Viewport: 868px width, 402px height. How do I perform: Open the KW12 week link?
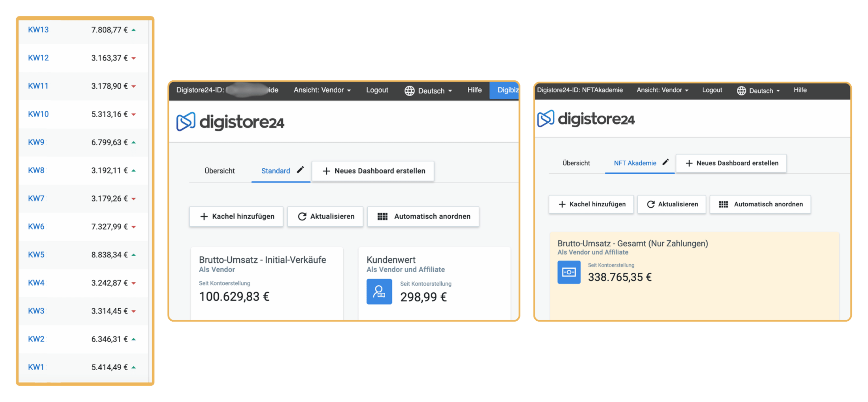pos(38,58)
